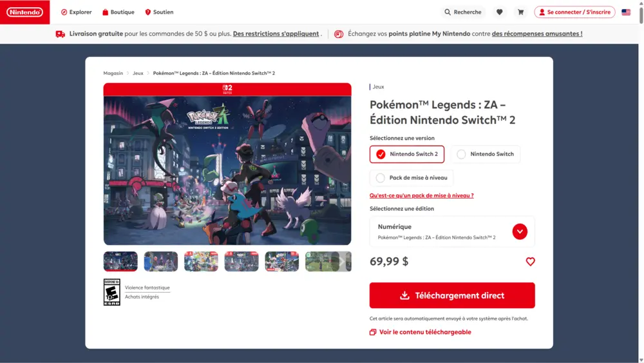644x363 pixels.
Task: Click the 'Jeux' category label above title
Action: point(378,87)
